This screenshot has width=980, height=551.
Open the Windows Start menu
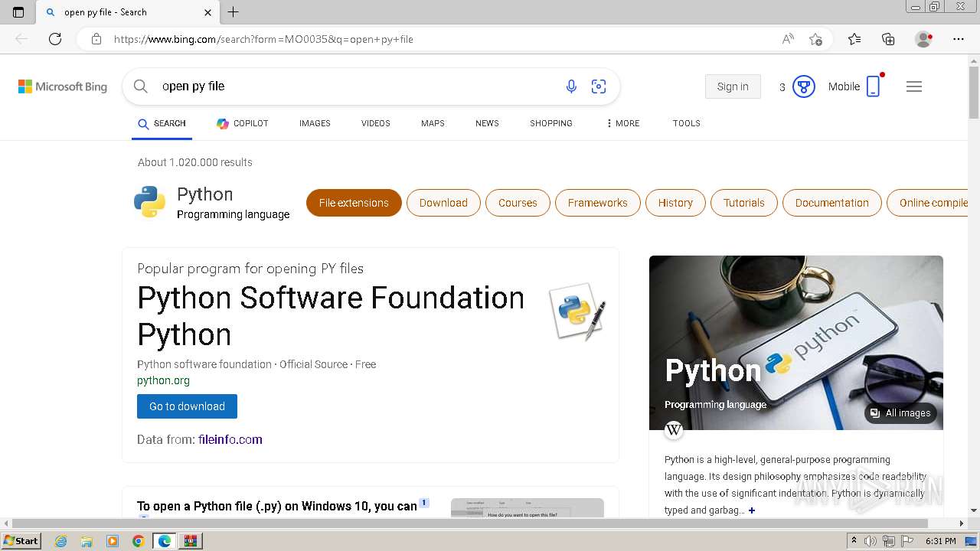click(x=21, y=541)
